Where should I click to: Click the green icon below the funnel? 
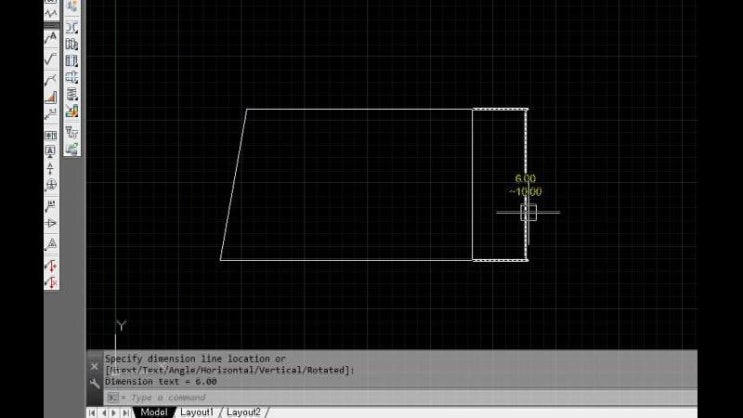72,149
